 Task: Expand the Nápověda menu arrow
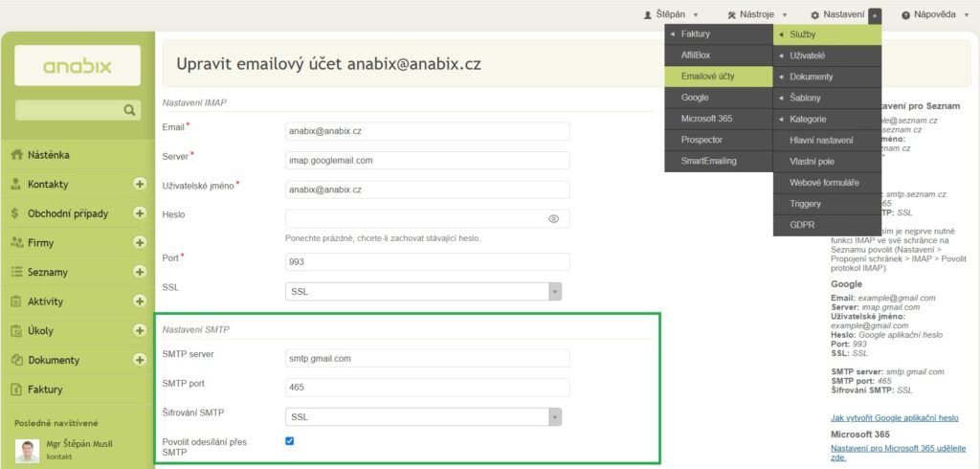pyautogui.click(x=967, y=15)
